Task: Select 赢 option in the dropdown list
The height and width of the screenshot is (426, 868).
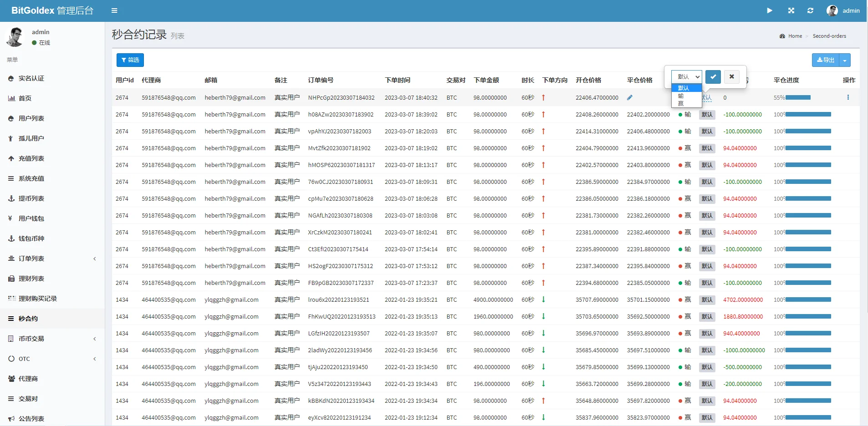Action: tap(681, 103)
